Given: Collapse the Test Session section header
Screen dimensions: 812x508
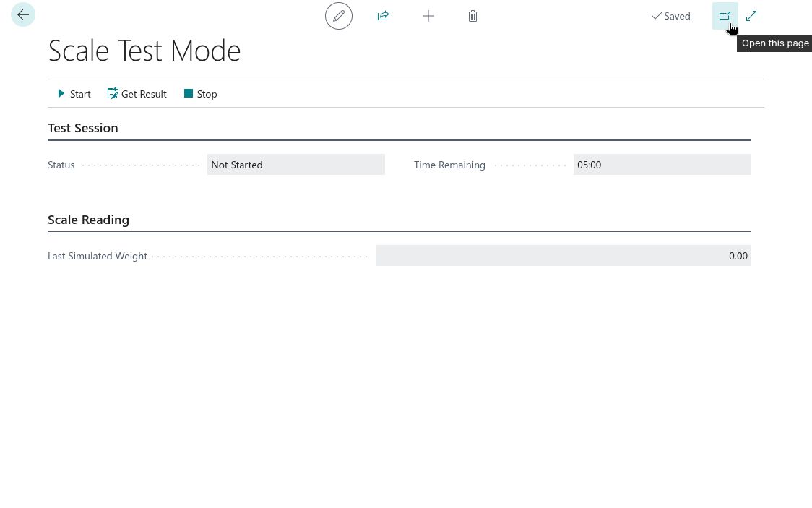Looking at the screenshot, I should pos(83,128).
